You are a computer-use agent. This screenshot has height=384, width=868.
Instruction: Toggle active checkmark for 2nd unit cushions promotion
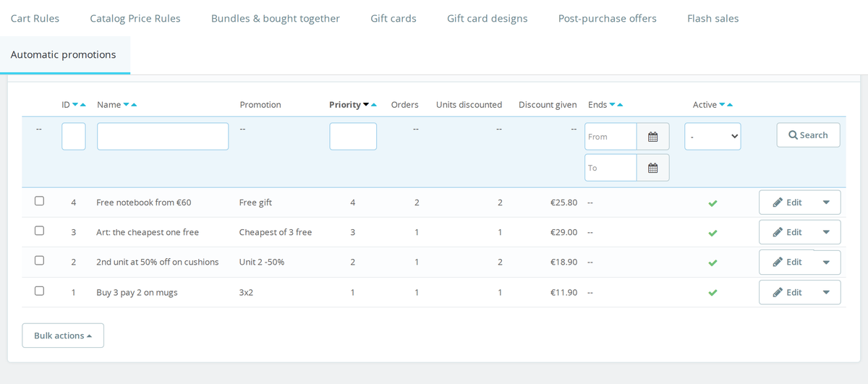click(712, 263)
